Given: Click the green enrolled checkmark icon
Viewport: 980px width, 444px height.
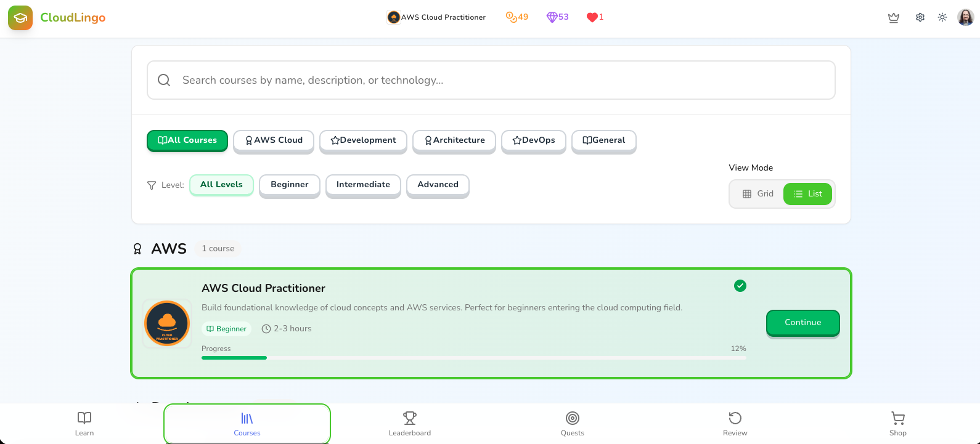Looking at the screenshot, I should (740, 286).
